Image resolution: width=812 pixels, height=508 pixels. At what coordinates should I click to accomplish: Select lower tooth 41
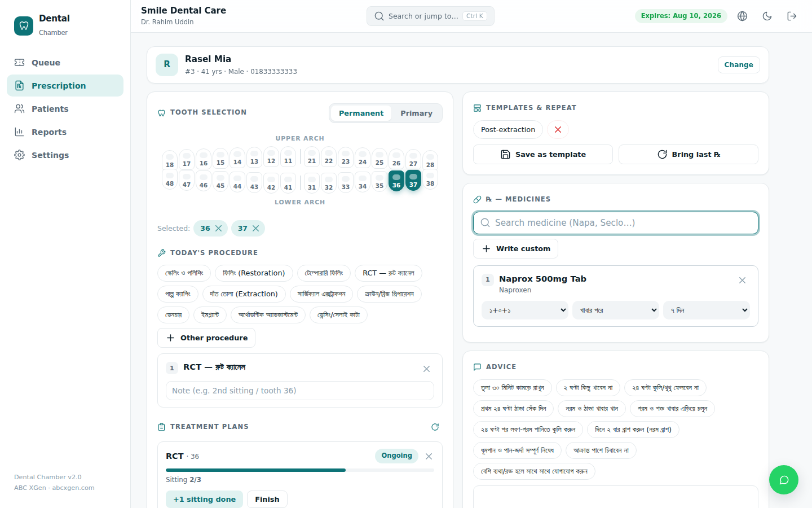pyautogui.click(x=288, y=183)
